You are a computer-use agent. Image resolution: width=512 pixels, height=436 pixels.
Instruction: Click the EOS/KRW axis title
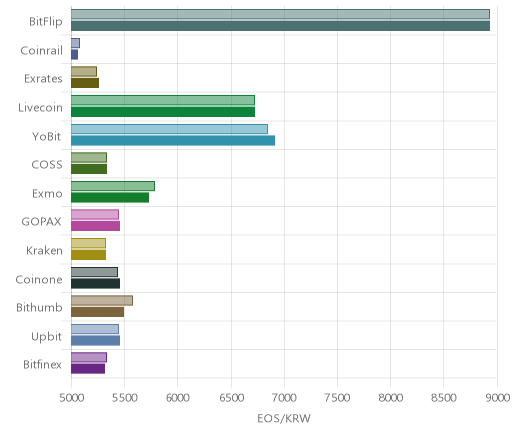pyautogui.click(x=284, y=418)
